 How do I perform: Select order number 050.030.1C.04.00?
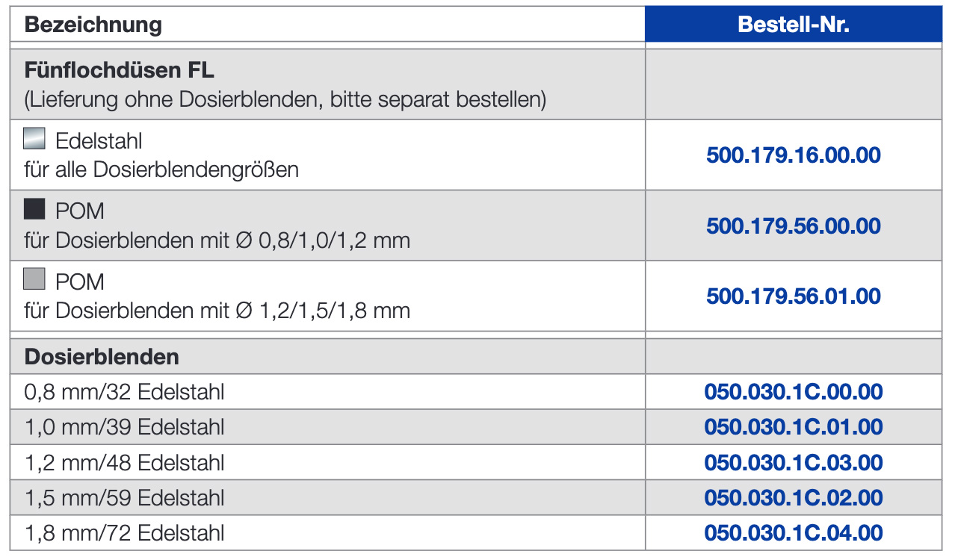[793, 533]
